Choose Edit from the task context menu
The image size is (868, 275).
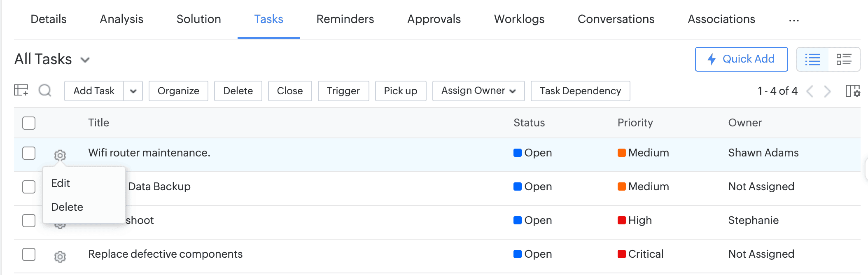[61, 183]
